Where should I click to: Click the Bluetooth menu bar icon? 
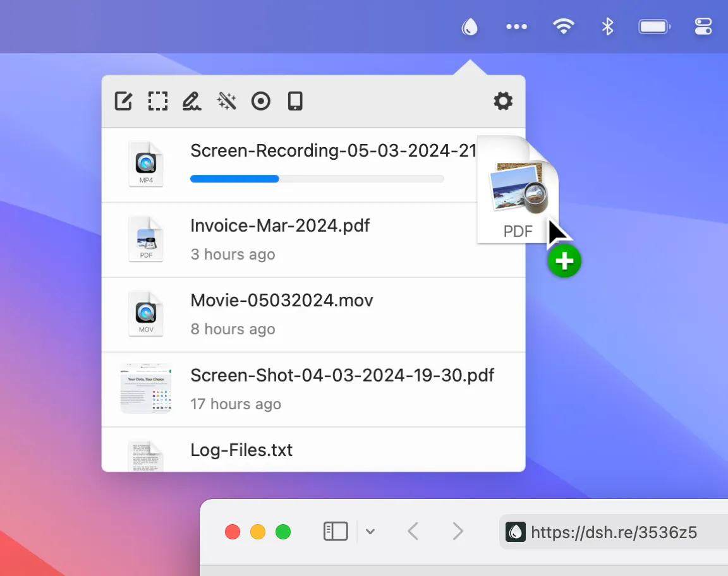coord(607,27)
